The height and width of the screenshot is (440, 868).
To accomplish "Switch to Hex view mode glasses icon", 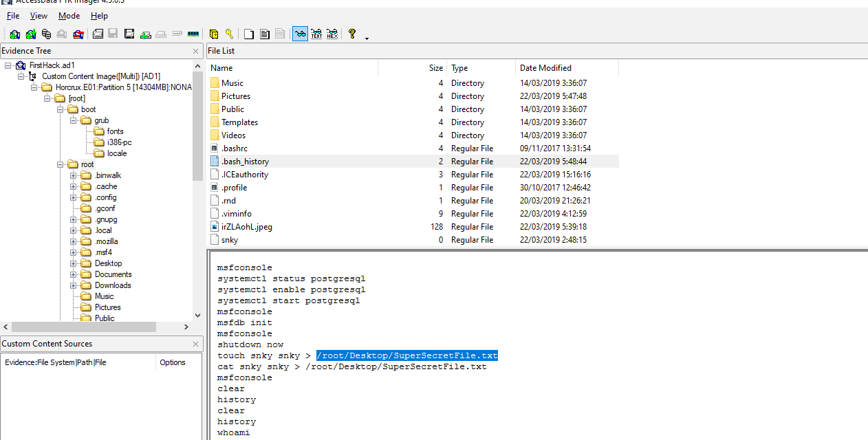I will point(332,34).
